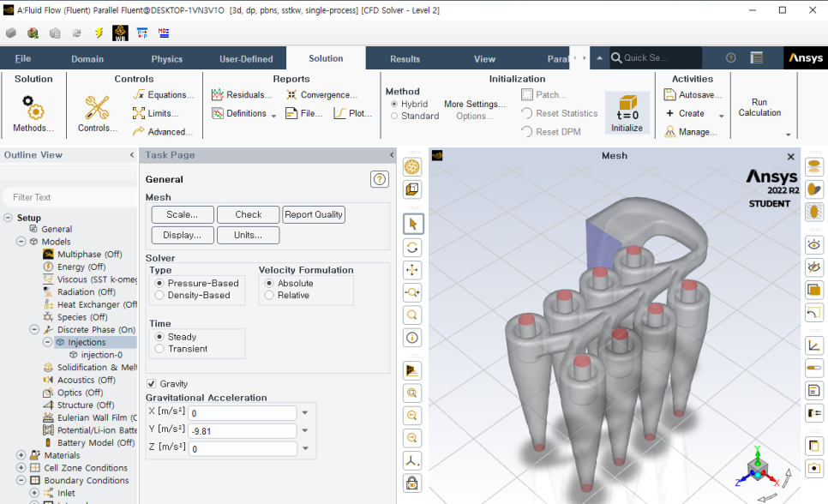This screenshot has width=828, height=504.
Task: Open the Controls wrench icon
Action: (97, 107)
